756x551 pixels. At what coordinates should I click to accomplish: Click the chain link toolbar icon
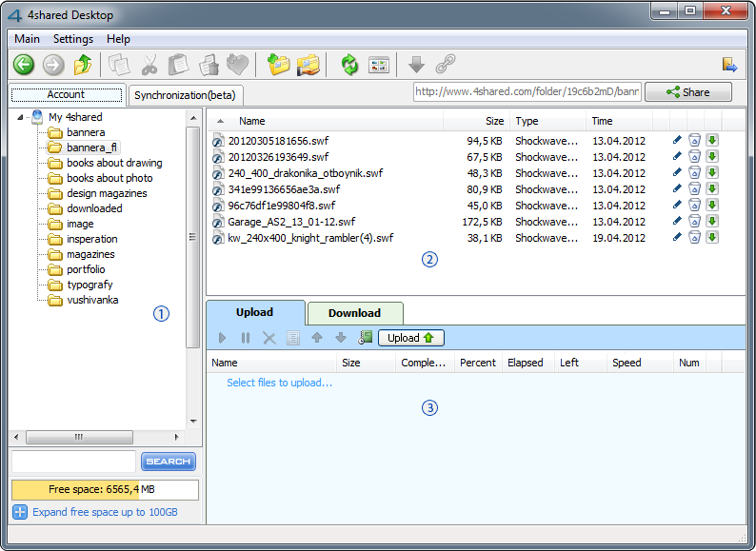(x=446, y=64)
